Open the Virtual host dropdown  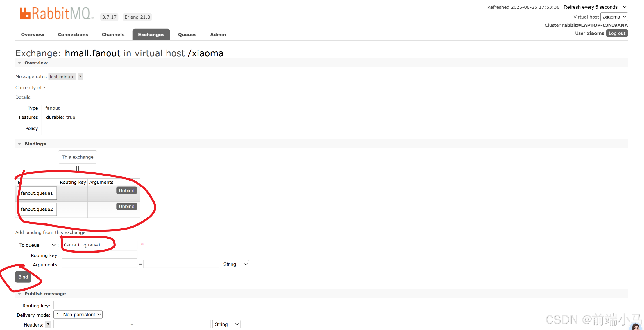614,17
